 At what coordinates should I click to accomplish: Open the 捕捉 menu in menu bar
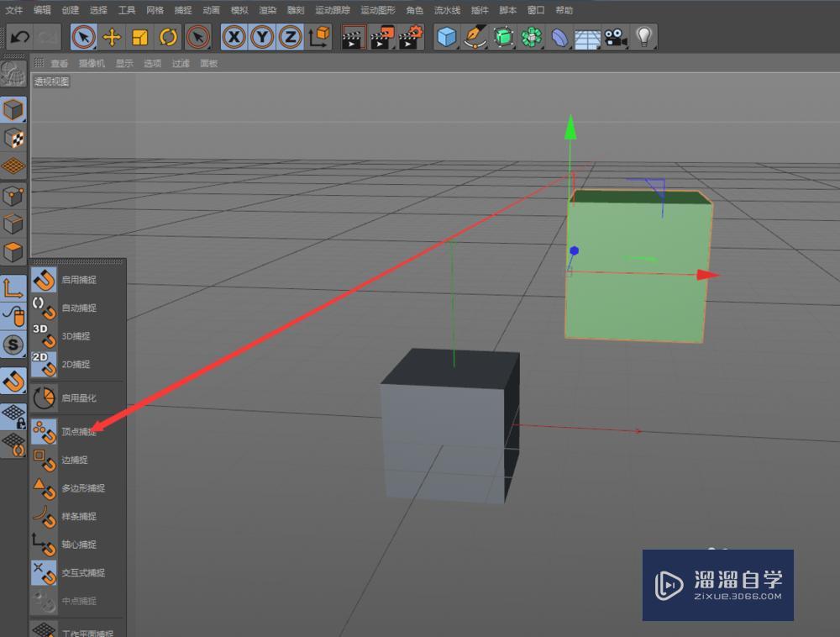[x=182, y=9]
